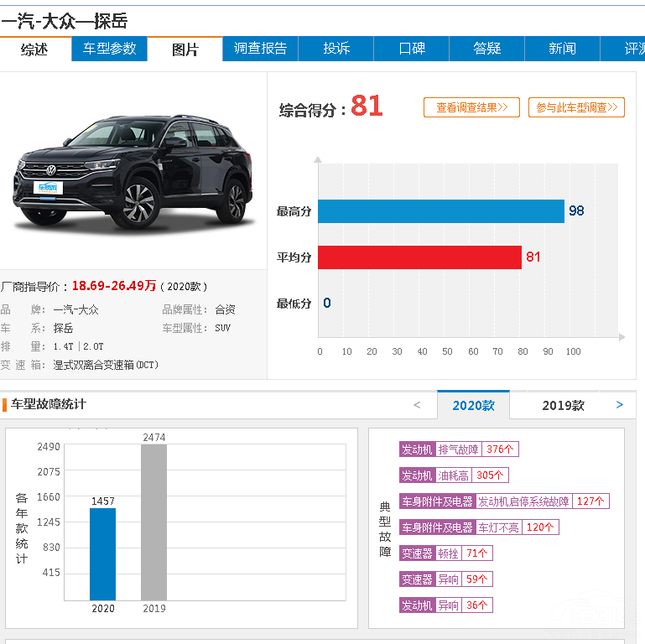Open 发动机 排气故障 376个 fault tag
This screenshot has width=645, height=644.
459,449
